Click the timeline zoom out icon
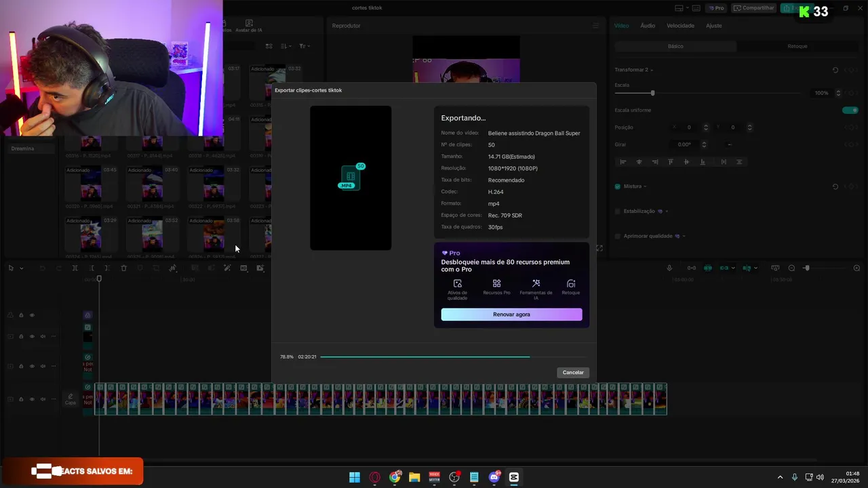Image resolution: width=868 pixels, height=488 pixels. click(791, 268)
